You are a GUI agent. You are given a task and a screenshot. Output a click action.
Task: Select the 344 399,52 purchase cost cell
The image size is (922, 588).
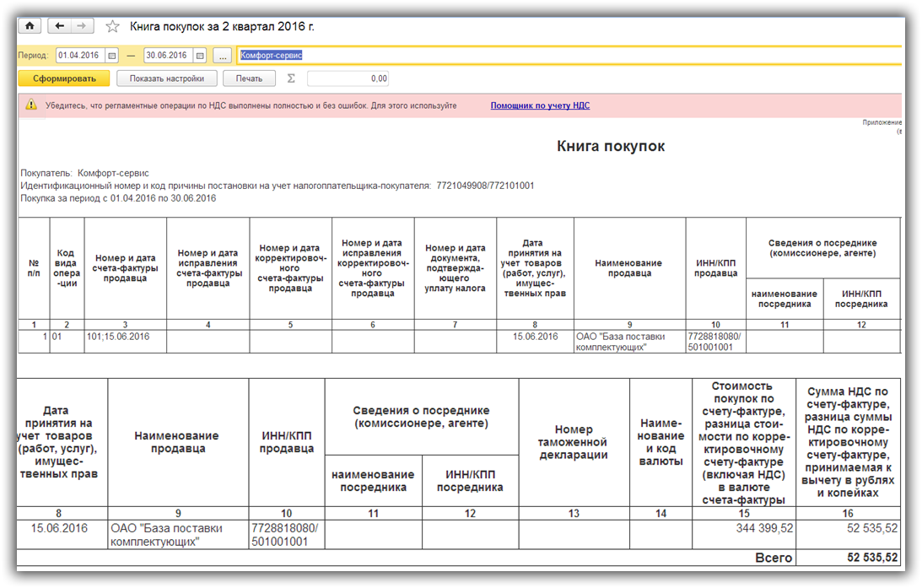click(x=743, y=528)
